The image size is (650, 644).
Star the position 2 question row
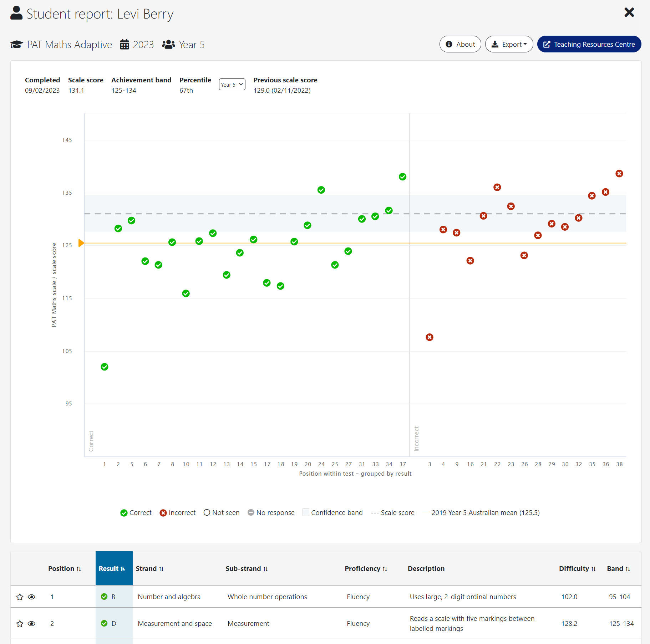point(20,624)
